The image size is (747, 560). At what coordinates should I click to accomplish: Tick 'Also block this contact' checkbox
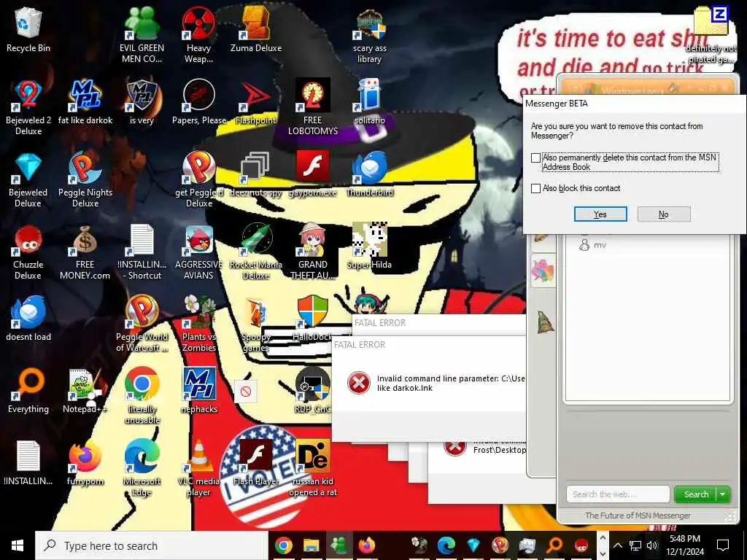click(x=536, y=188)
